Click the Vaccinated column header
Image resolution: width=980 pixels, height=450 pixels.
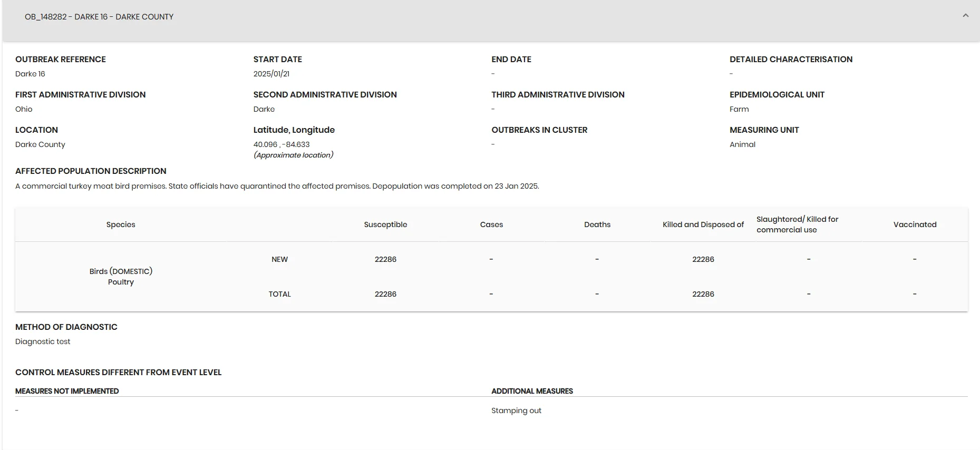pyautogui.click(x=915, y=224)
